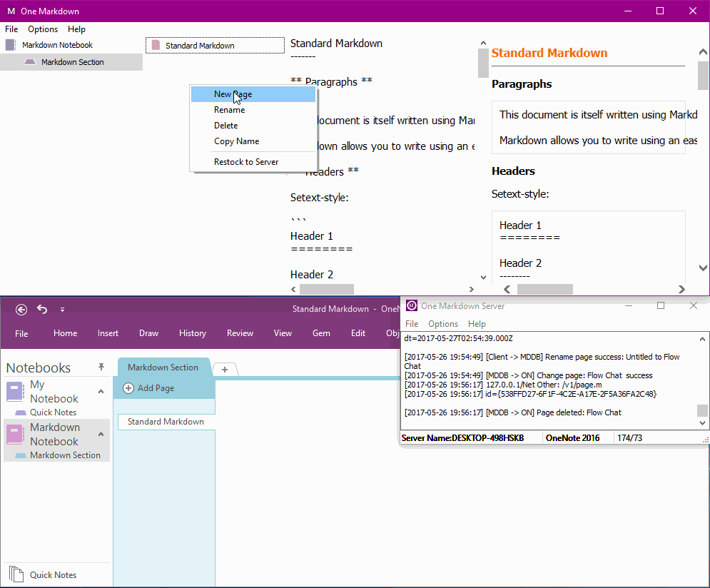Open the Insert ribbon tab

[108, 333]
